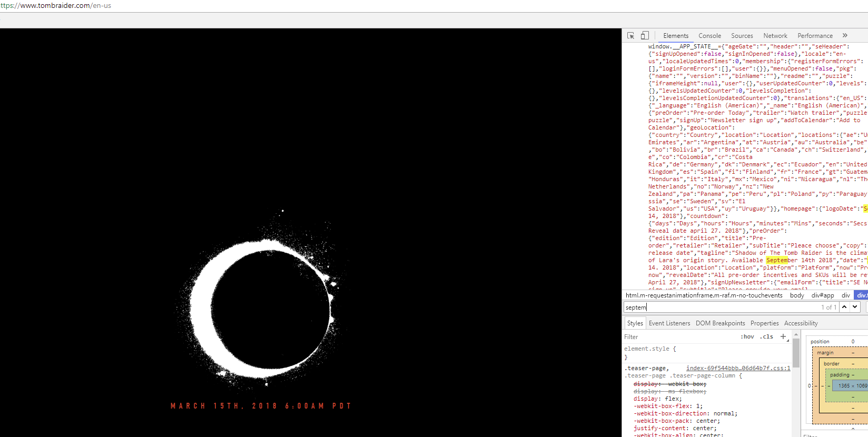Click the '-webkit-box-flex: 1;' declaration
Image resolution: width=868 pixels, height=437 pixels.
668,406
